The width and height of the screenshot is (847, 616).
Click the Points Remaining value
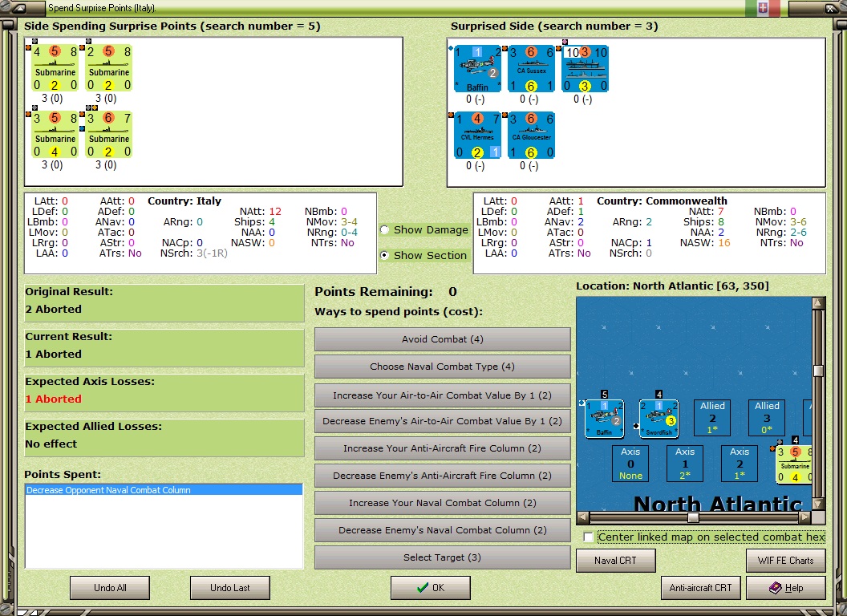tap(452, 292)
